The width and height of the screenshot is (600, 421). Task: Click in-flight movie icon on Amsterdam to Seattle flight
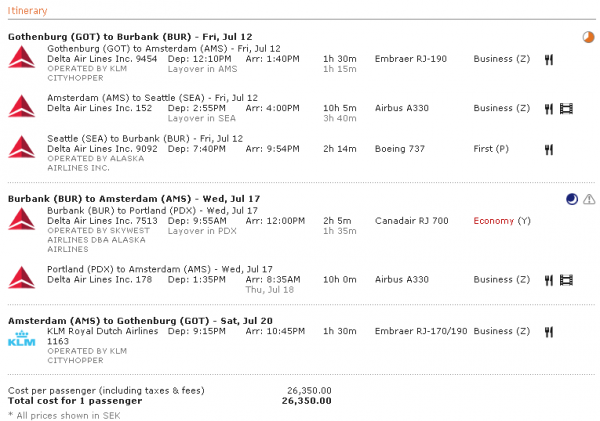(x=567, y=108)
